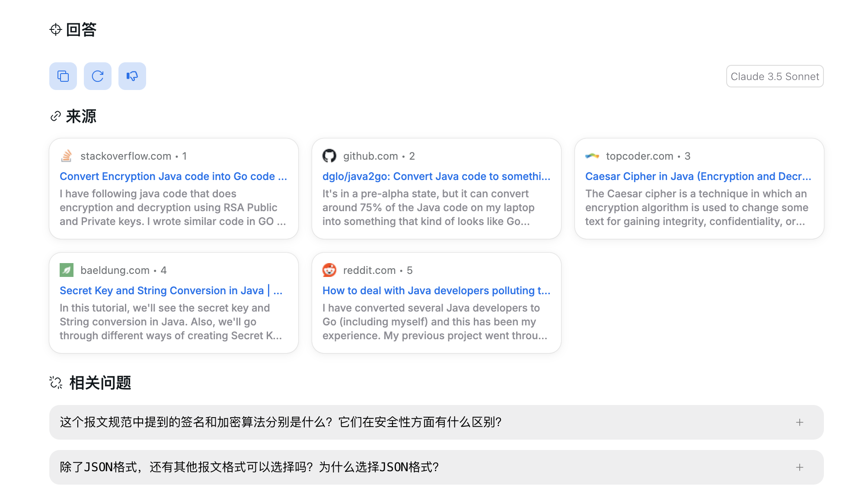Click the thumbs-down feedback icon
The height and width of the screenshot is (495, 868).
tap(132, 76)
